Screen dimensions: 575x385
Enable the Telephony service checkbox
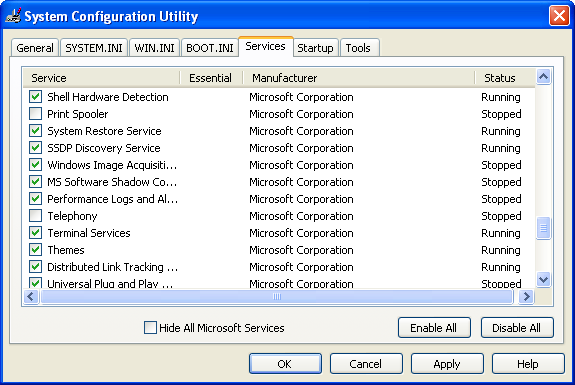pyautogui.click(x=36, y=216)
